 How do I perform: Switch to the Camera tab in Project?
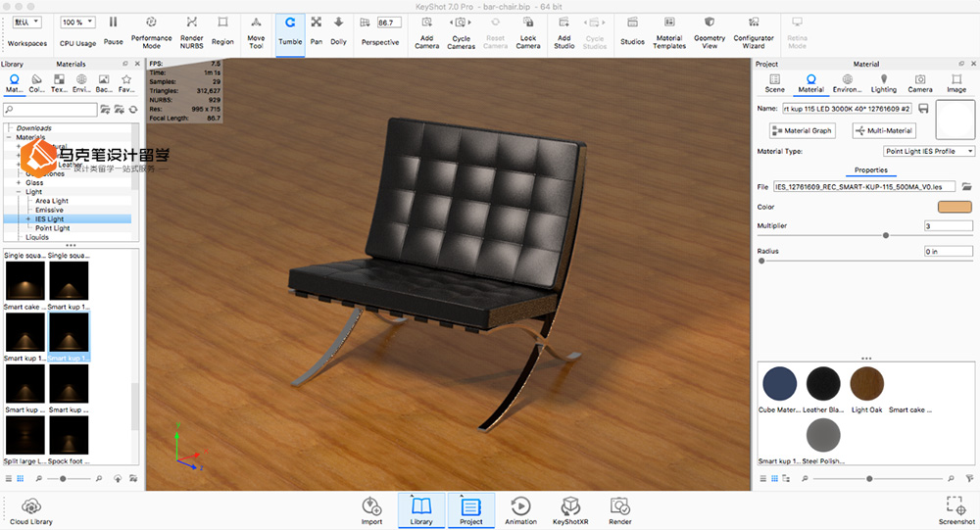(920, 83)
